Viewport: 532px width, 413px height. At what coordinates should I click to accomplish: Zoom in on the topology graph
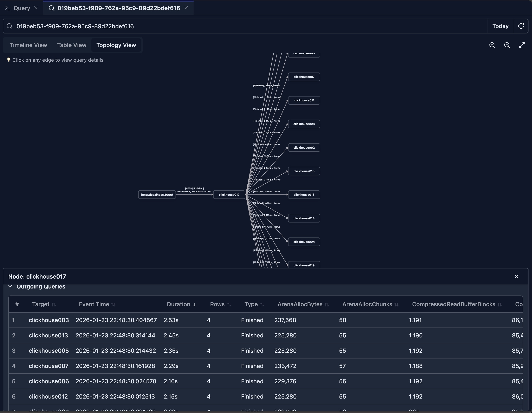click(492, 45)
